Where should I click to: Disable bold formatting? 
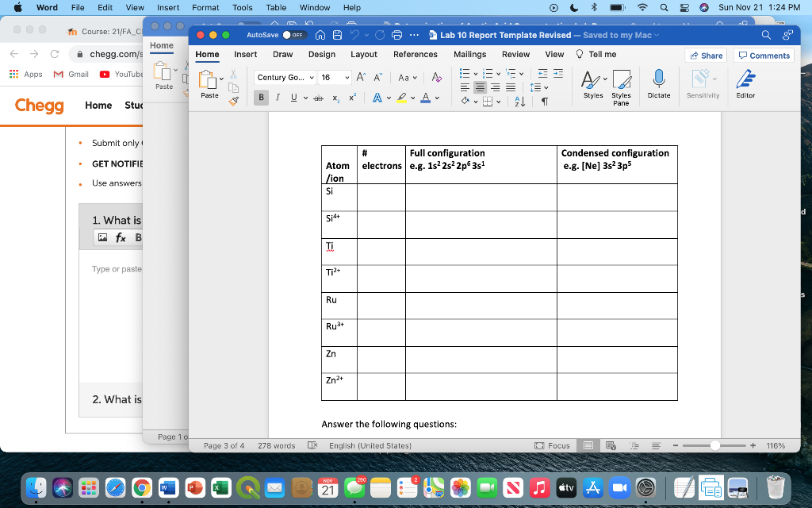click(x=262, y=97)
